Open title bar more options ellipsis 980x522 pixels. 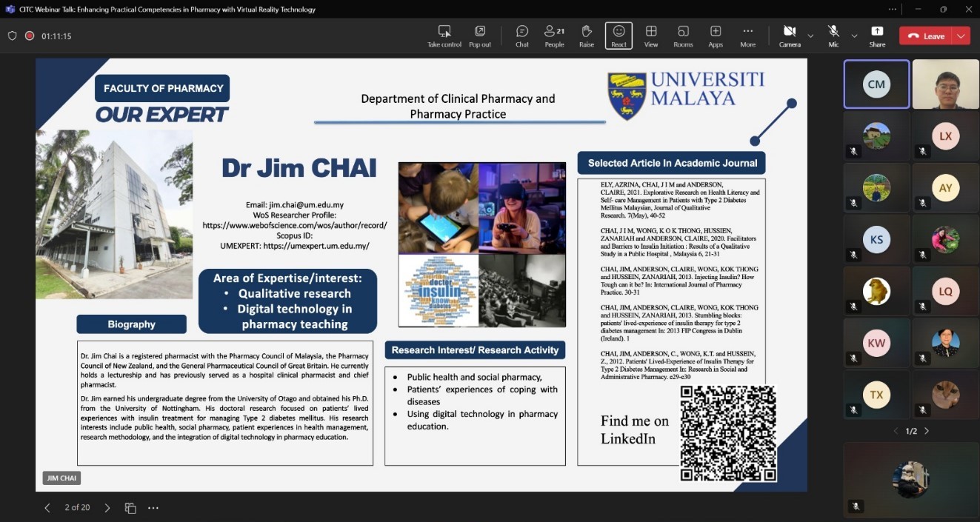pyautogui.click(x=893, y=10)
